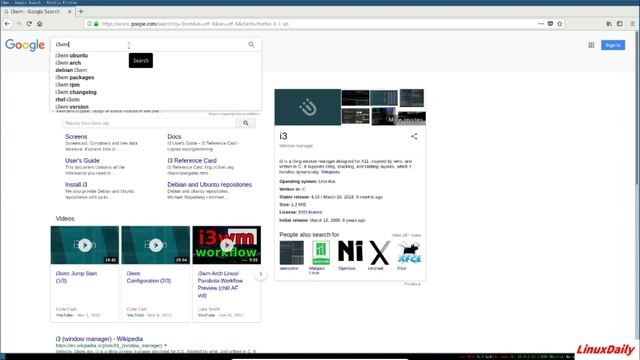The width and height of the screenshot is (640, 360).
Task: Open 'i3wm: Configuration (2/3)' video title
Action: (149, 277)
